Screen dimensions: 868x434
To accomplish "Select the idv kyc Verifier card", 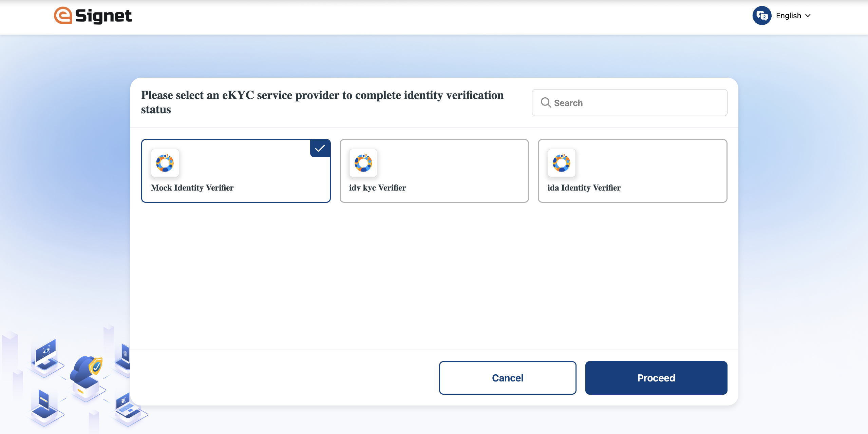I will click(434, 171).
